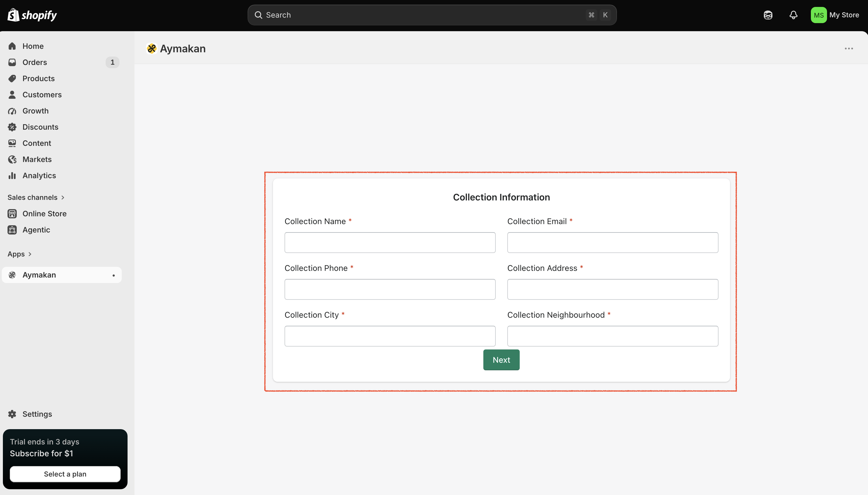The height and width of the screenshot is (495, 868).
Task: Go to the Products page label
Action: pos(38,79)
